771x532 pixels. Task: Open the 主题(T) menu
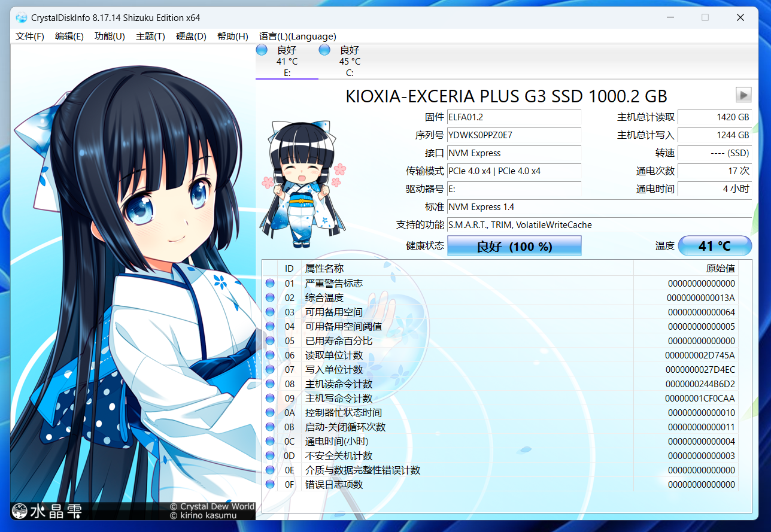151,37
